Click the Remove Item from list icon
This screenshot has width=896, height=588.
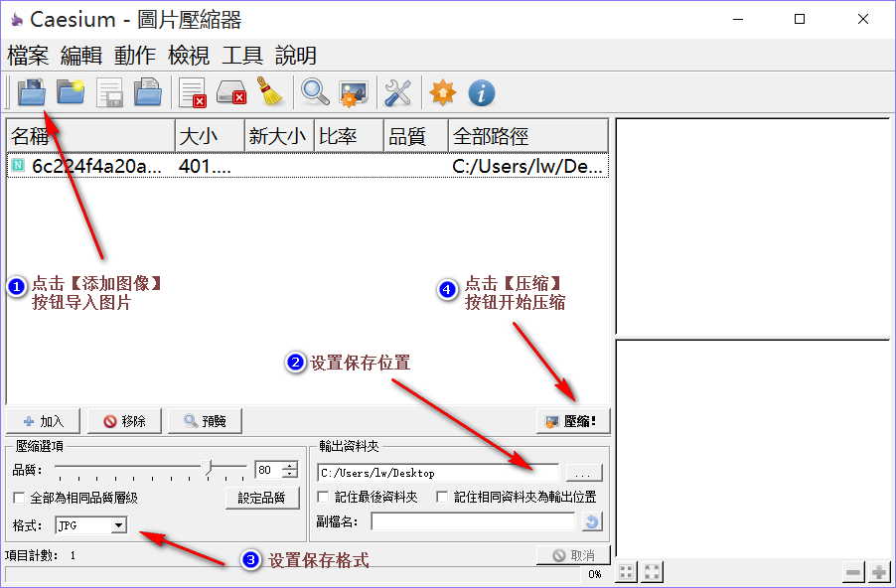point(192,92)
